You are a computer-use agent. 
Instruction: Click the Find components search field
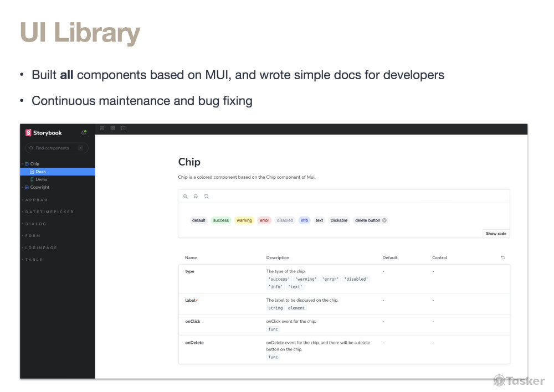55,148
